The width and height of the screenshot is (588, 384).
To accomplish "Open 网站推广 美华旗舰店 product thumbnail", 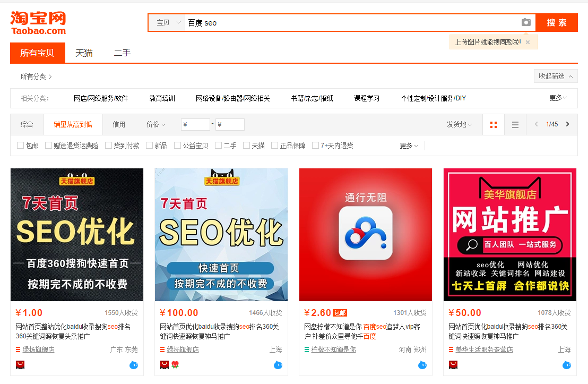I will tap(510, 235).
